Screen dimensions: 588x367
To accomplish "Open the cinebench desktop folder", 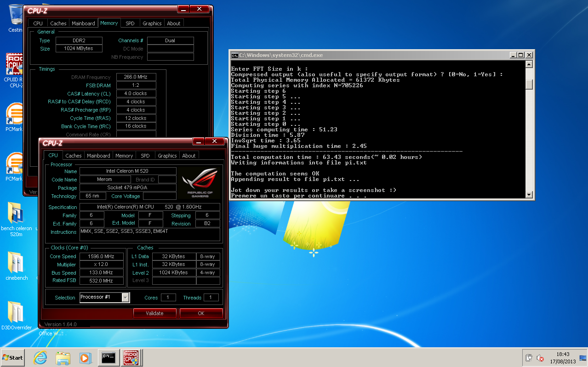I will coord(17,265).
